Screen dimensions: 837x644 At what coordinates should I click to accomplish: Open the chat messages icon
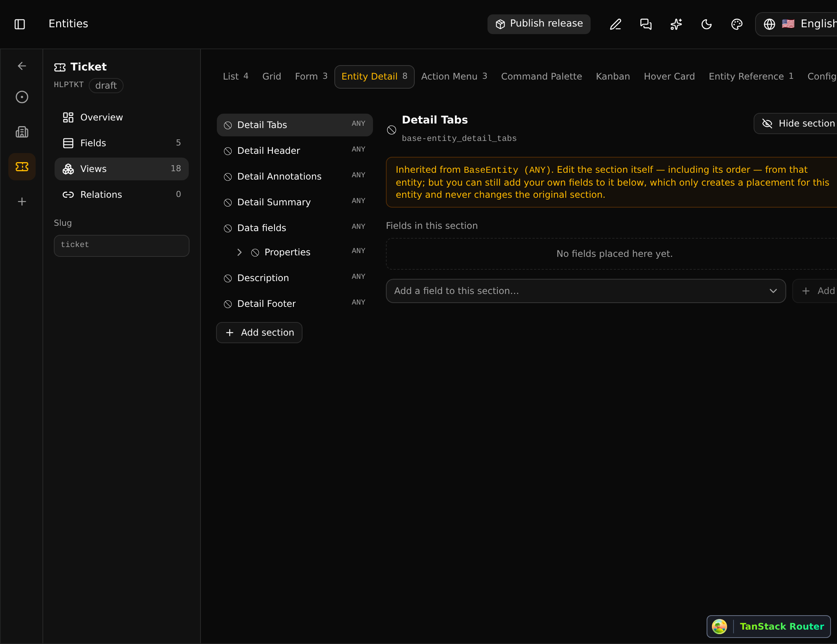point(646,24)
